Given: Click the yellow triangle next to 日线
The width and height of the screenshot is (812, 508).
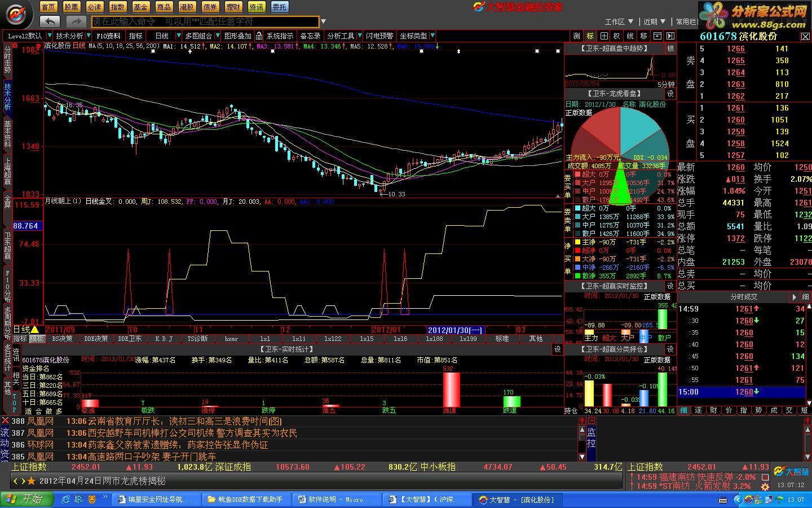Looking at the screenshot, I should 35,330.
